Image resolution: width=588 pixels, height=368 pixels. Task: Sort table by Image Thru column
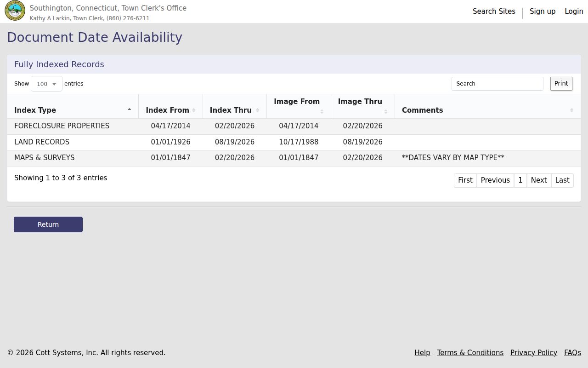coord(362,106)
